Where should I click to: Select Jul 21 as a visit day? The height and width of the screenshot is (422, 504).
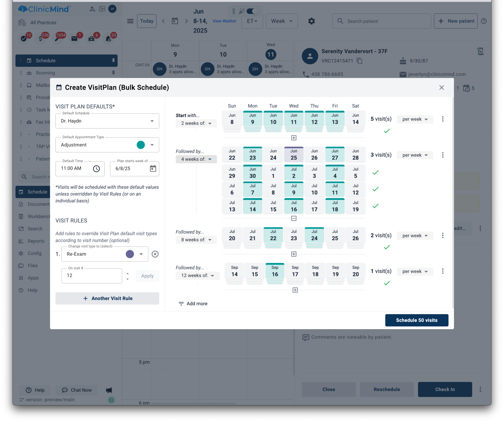tap(252, 235)
